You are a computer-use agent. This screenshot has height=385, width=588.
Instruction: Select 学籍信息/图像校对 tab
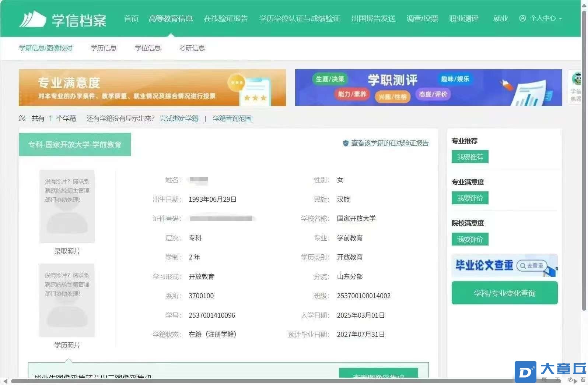pyautogui.click(x=46, y=48)
